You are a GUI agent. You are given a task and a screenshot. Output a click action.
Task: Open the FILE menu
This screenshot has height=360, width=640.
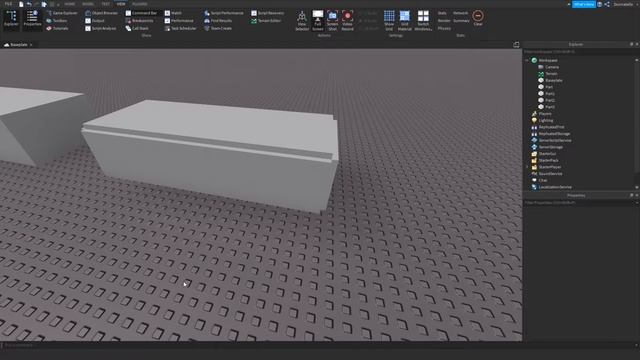[8, 4]
